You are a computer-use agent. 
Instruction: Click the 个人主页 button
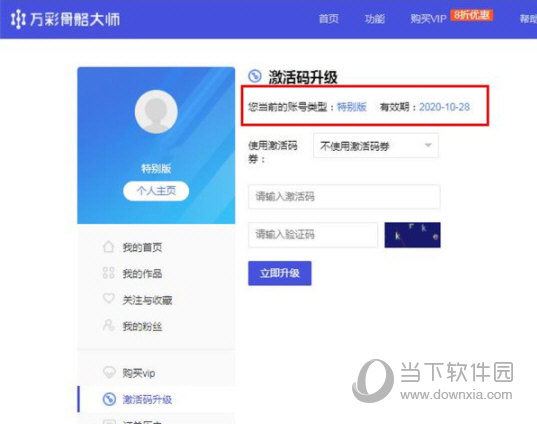(156, 191)
